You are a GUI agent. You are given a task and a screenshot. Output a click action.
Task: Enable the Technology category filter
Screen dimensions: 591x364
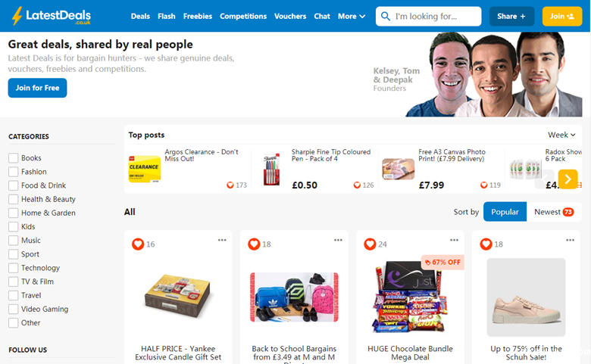13,268
